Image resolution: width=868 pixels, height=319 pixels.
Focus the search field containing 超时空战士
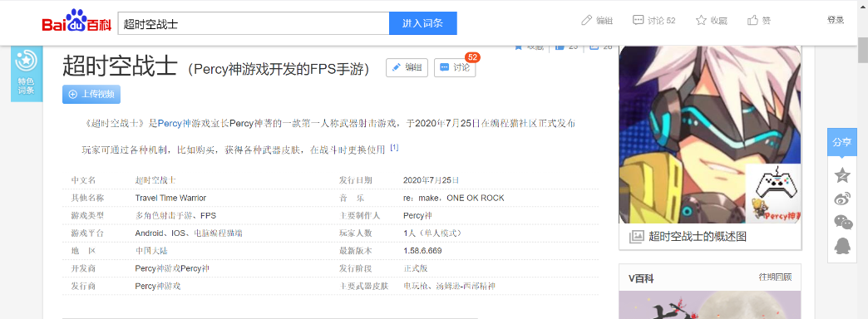pos(254,23)
